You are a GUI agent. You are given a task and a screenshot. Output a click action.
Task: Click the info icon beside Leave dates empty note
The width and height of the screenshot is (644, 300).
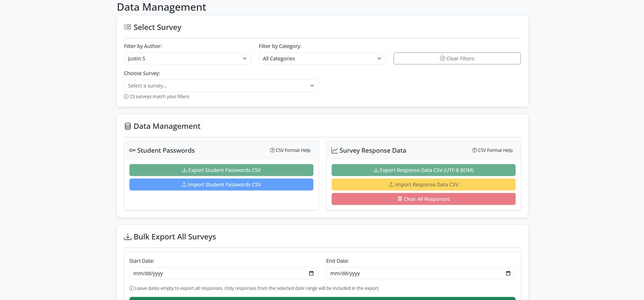click(x=131, y=288)
